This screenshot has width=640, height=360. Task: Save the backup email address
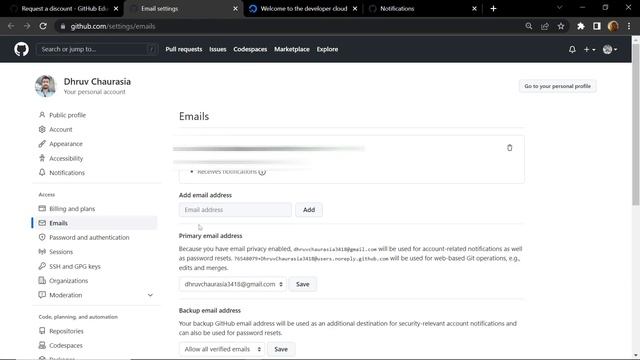281,349
